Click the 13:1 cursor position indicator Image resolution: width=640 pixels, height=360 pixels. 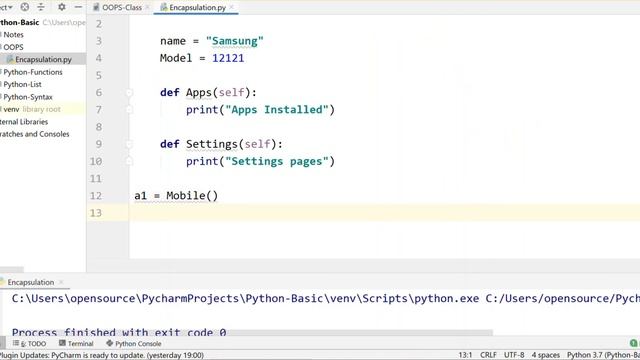point(465,355)
